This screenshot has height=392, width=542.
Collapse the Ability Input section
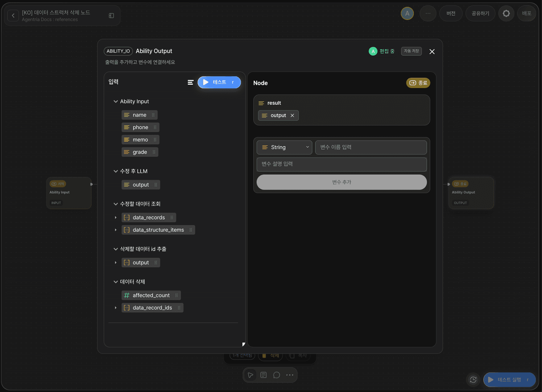pyautogui.click(x=116, y=101)
